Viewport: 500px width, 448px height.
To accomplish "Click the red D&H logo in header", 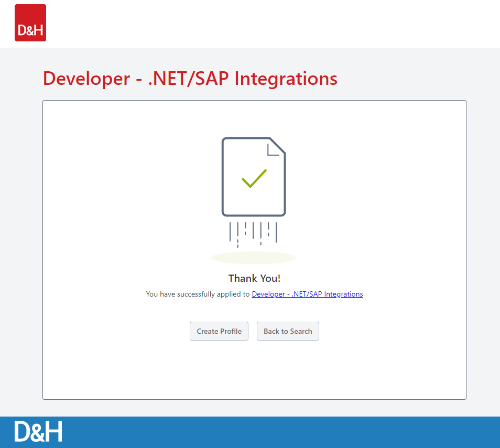I will click(x=30, y=23).
